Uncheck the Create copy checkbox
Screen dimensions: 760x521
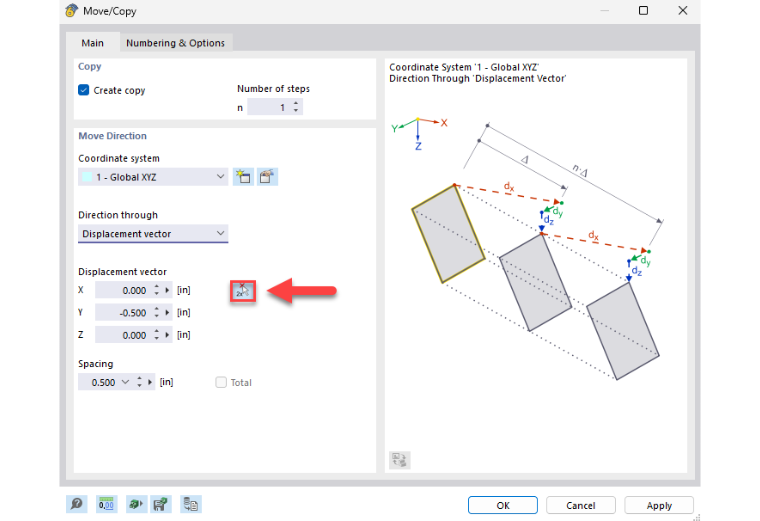(x=84, y=90)
